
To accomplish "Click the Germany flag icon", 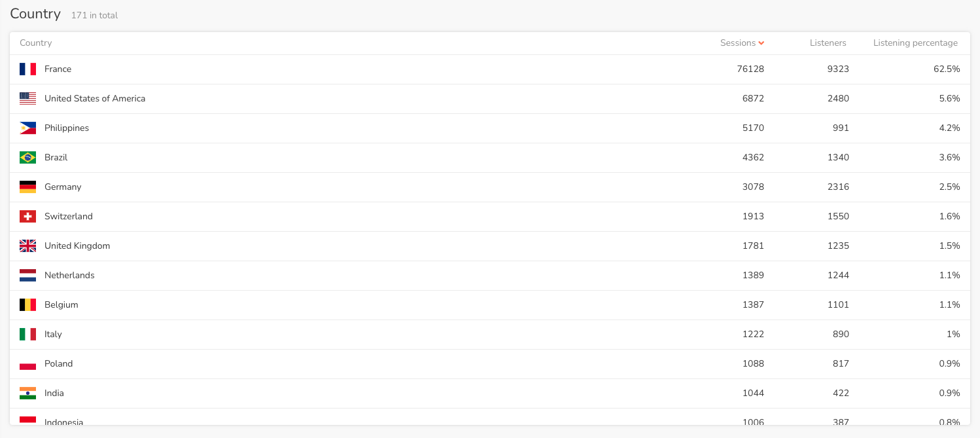I will [x=27, y=187].
